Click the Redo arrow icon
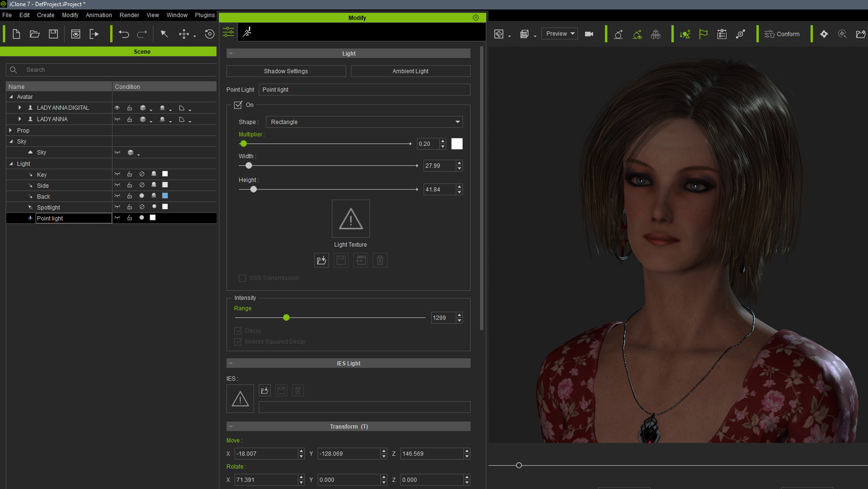 142,34
